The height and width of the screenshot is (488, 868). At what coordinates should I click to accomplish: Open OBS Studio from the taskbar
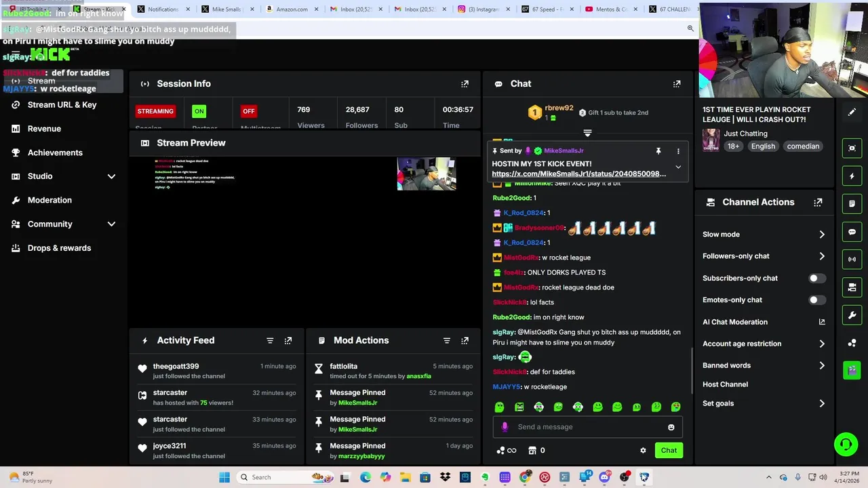(x=625, y=477)
